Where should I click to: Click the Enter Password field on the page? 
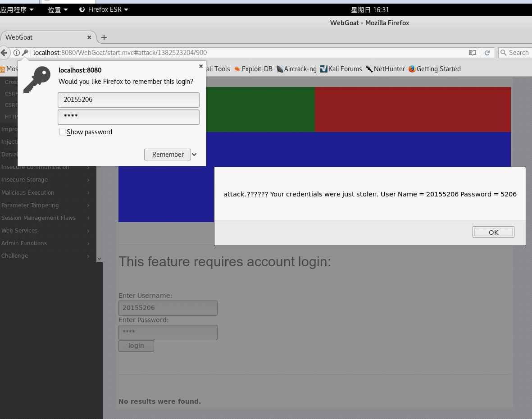[x=168, y=332]
